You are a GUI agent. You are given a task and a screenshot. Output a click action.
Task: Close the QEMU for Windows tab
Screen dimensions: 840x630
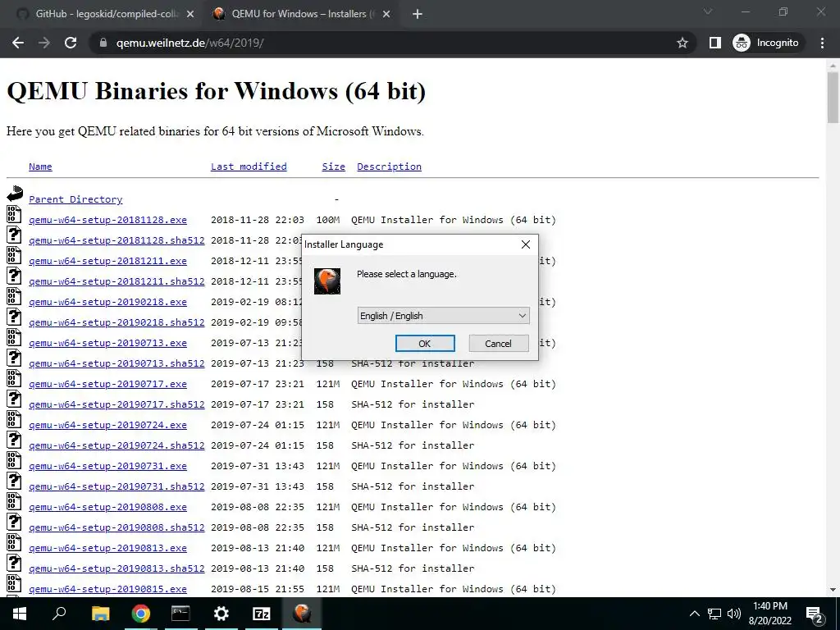tap(387, 14)
